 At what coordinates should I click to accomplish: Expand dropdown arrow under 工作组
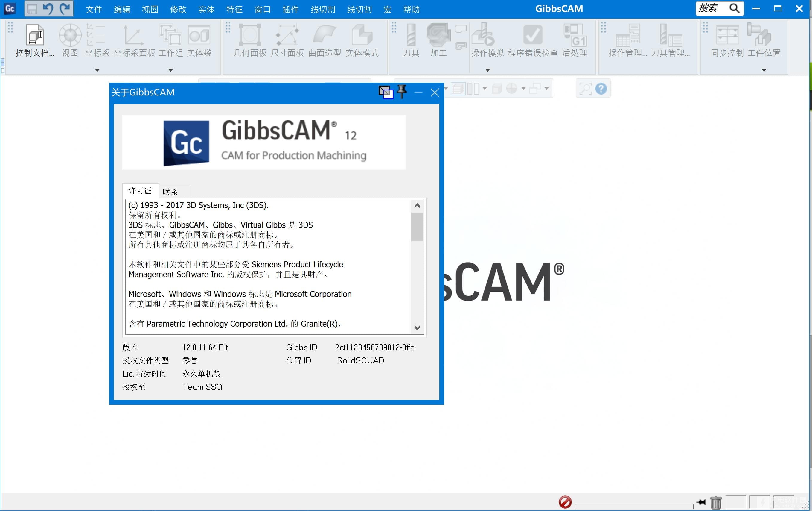[171, 70]
